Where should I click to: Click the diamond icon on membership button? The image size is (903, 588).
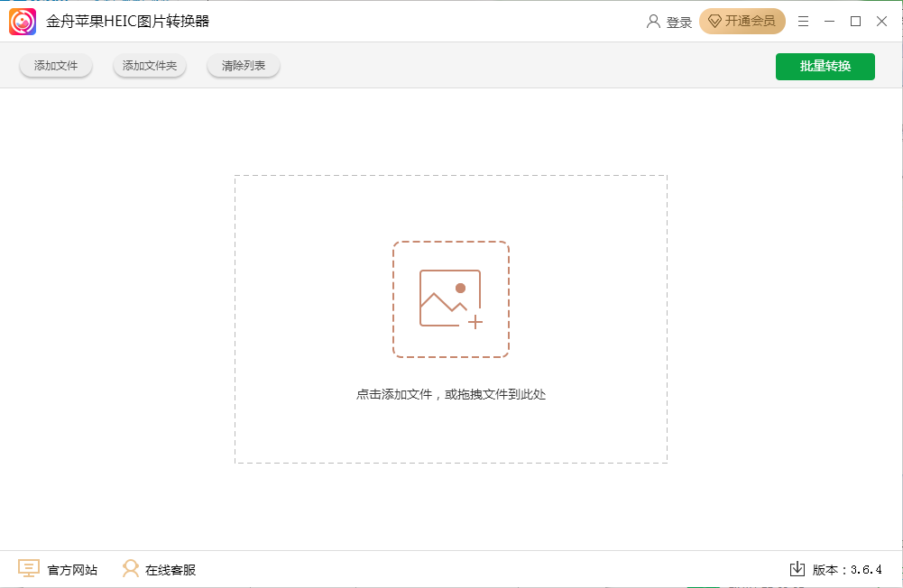tap(714, 22)
